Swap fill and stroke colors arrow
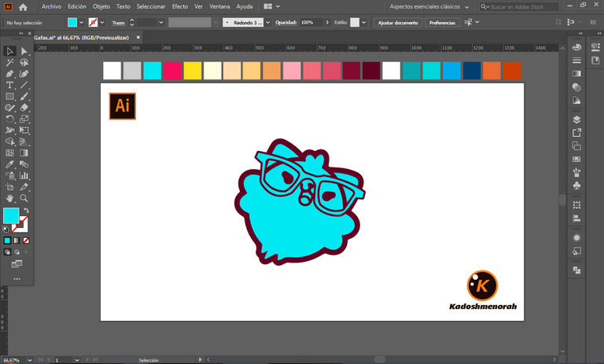This screenshot has width=604, height=364. [26, 211]
